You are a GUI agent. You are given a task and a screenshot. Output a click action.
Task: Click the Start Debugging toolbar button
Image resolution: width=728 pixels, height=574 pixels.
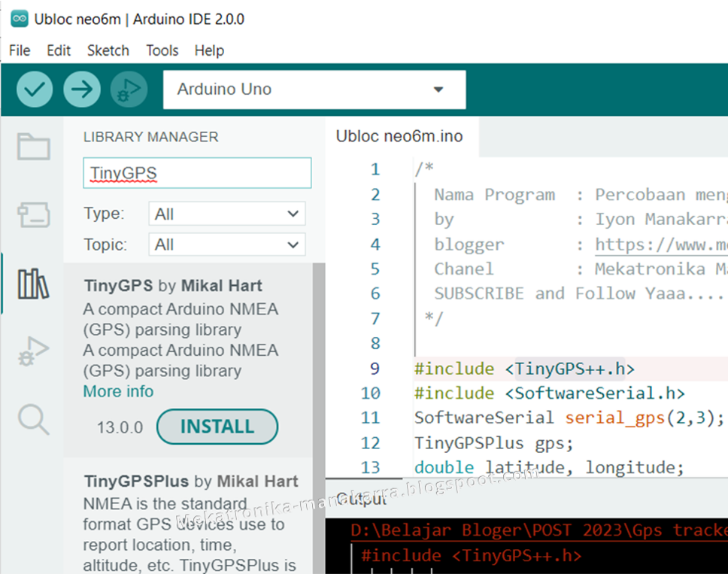[x=129, y=90]
